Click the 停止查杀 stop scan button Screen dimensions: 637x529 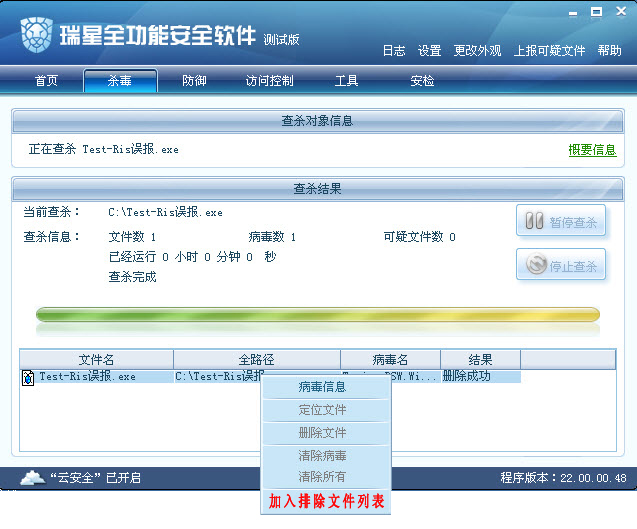point(561,264)
